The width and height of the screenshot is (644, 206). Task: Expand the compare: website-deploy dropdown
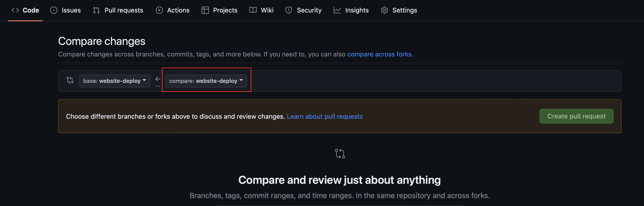(x=206, y=81)
